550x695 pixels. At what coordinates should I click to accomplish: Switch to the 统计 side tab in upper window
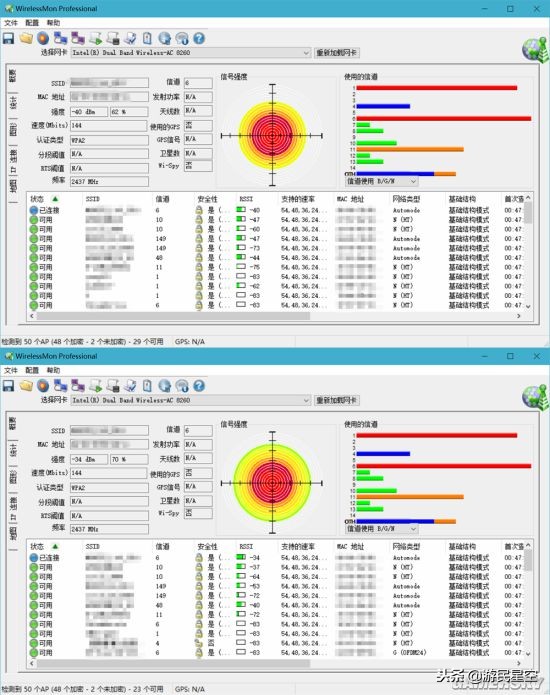pos(13,103)
